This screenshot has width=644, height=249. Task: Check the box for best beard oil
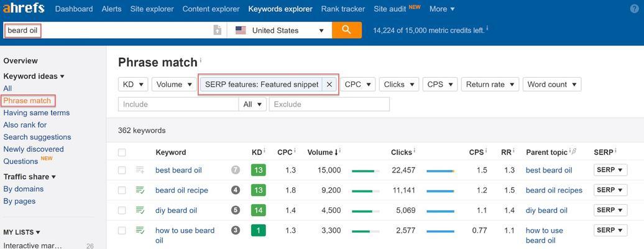tap(122, 170)
